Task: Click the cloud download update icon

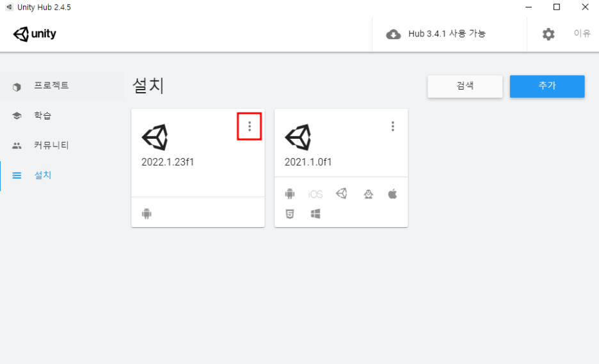Action: click(x=393, y=35)
